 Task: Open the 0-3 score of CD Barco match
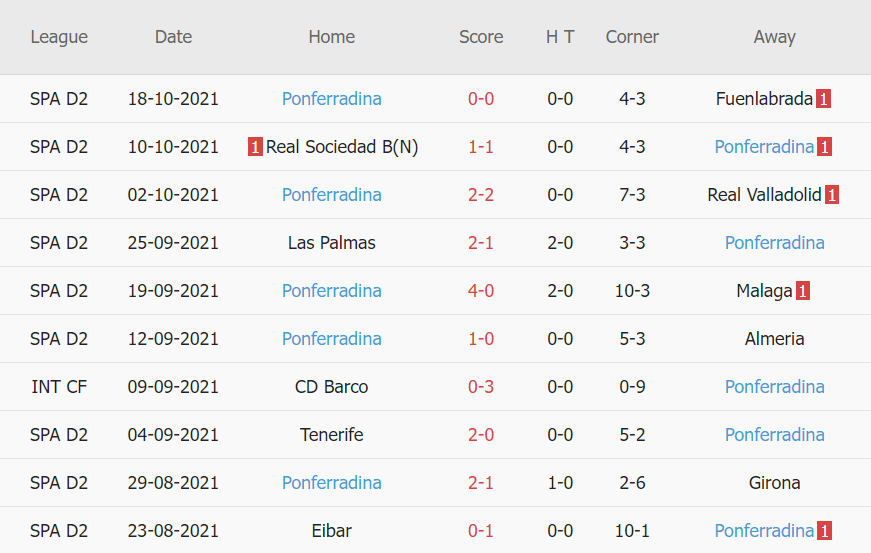click(x=481, y=387)
